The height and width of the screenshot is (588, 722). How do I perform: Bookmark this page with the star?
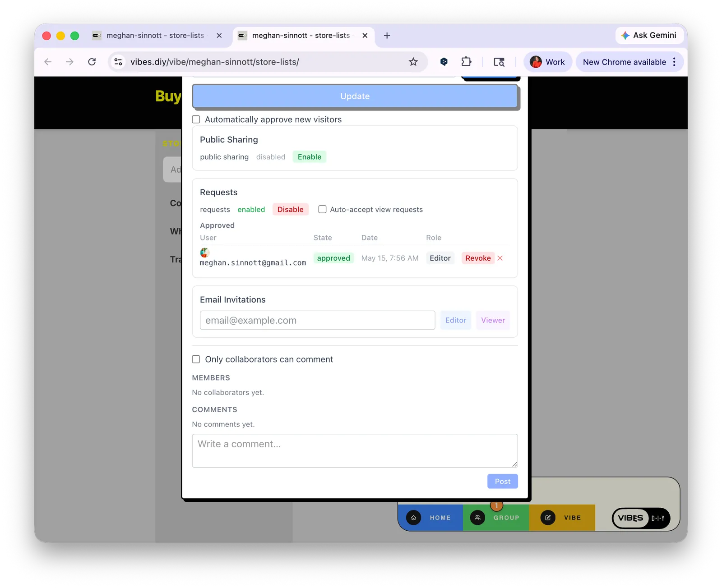(413, 62)
